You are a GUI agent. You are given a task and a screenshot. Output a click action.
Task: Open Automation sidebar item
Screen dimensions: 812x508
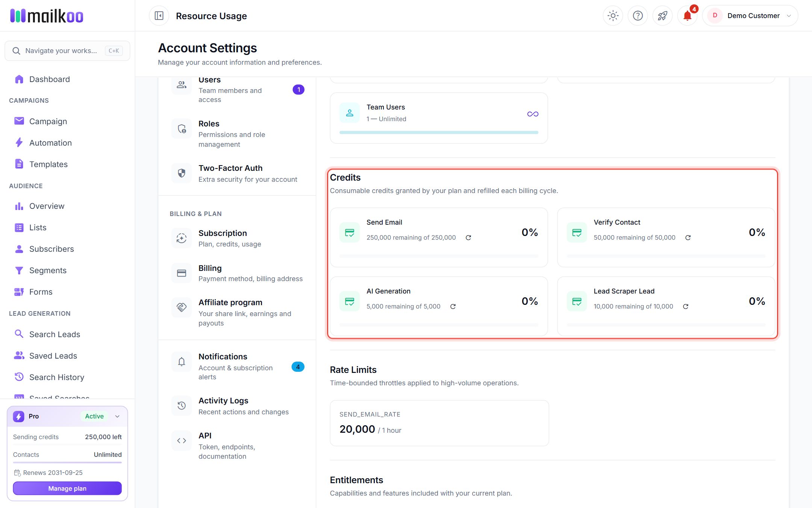pyautogui.click(x=68, y=143)
